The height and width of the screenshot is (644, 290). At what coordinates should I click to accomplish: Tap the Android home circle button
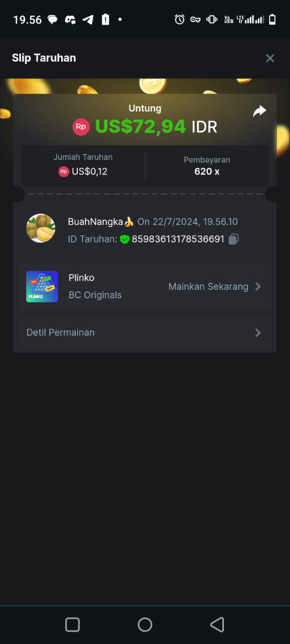click(145, 625)
